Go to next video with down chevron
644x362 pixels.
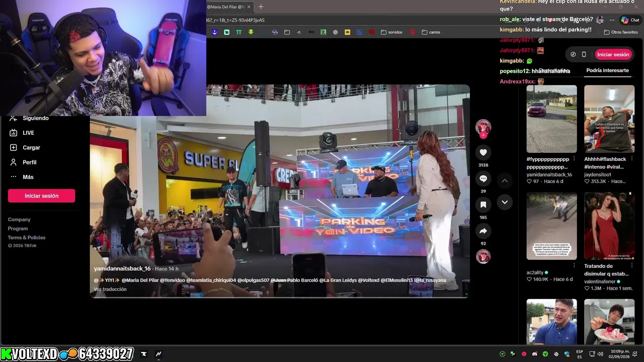[x=505, y=202]
